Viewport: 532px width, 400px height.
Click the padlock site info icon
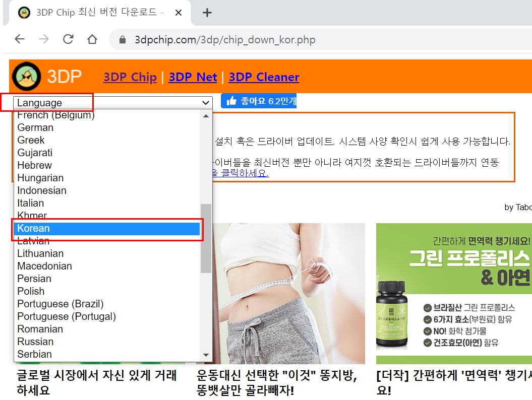point(123,40)
